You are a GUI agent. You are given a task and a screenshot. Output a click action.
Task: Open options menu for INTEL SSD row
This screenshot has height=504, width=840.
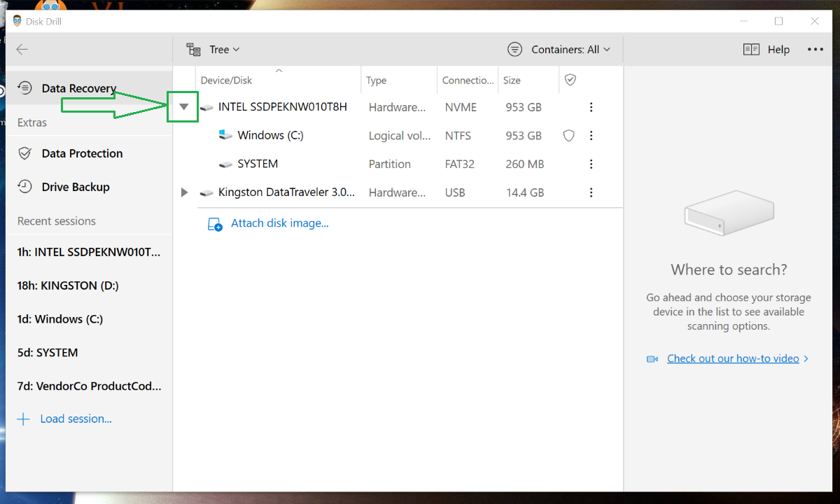[x=591, y=107]
